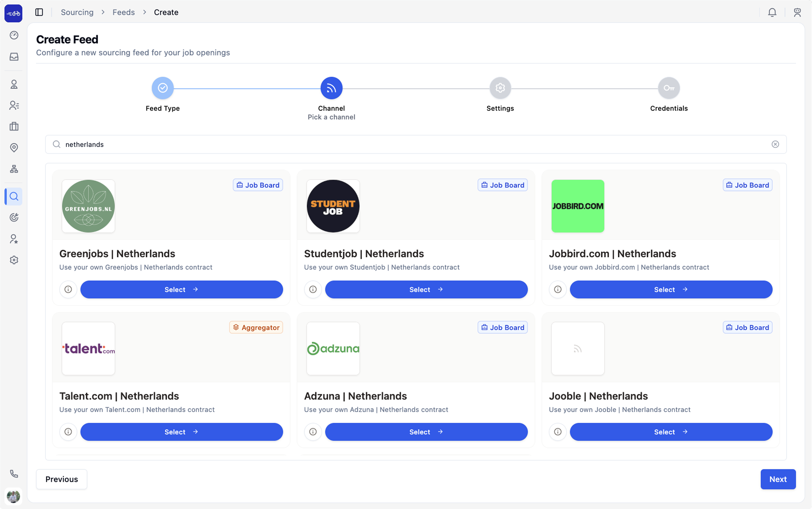Open the user avatar at sidebar bottom
The height and width of the screenshot is (509, 812).
coord(13,496)
